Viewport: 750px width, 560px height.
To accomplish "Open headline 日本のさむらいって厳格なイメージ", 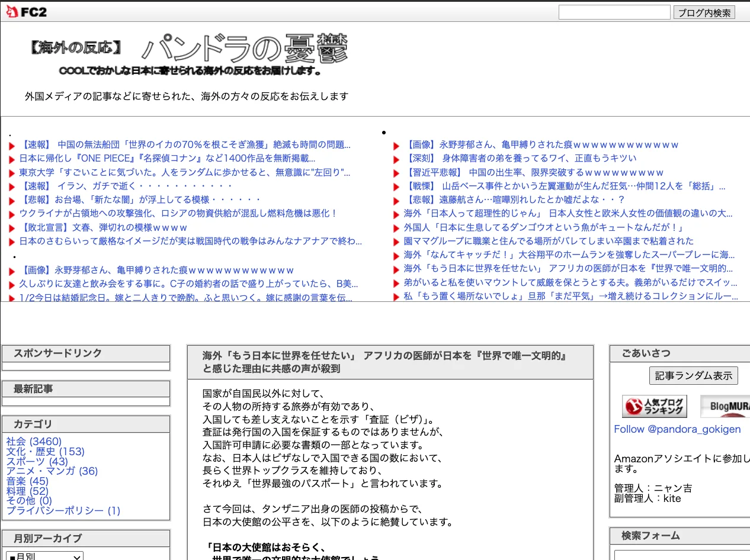I will 191,241.
